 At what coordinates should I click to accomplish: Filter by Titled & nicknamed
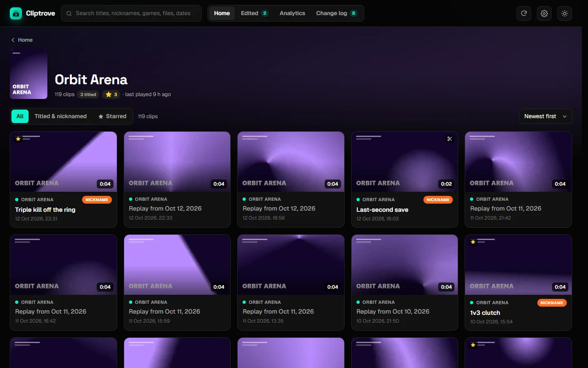coord(60,117)
